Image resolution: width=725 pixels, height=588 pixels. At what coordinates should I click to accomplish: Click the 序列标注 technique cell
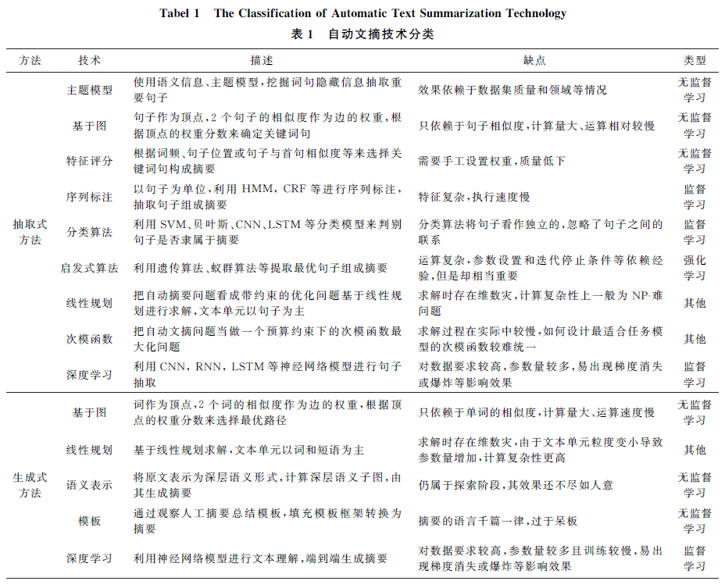click(89, 197)
